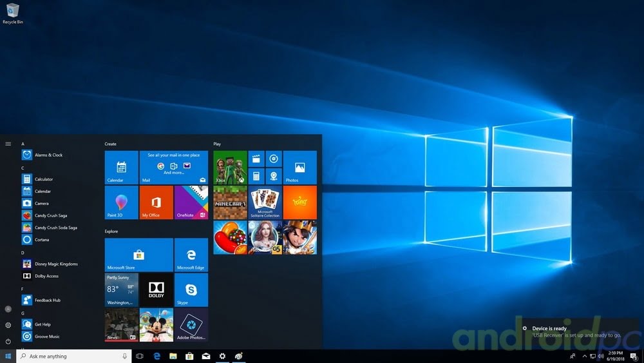Open the Skype tile
Screen dimensions: 644x363
point(191,290)
